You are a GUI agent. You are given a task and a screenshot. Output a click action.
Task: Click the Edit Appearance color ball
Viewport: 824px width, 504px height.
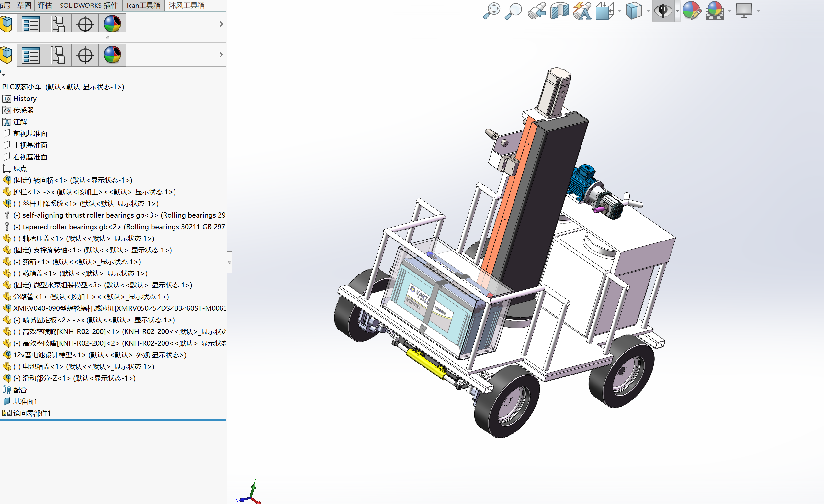point(692,11)
